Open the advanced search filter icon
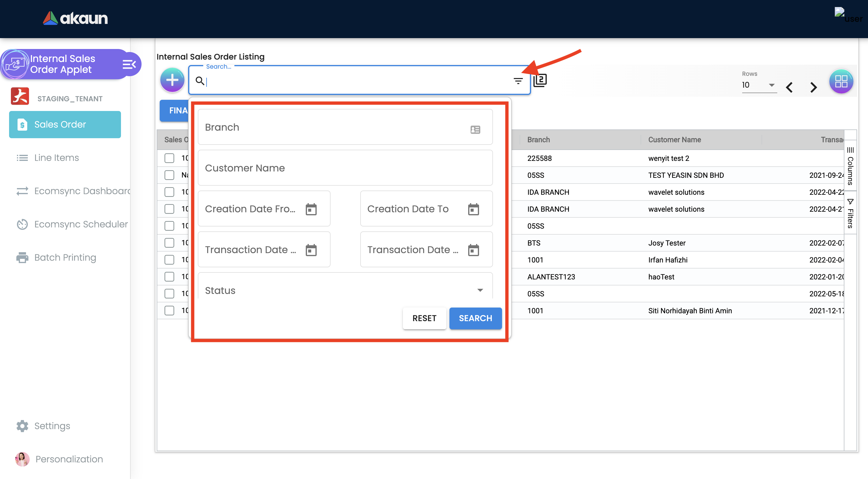868x479 pixels. pyautogui.click(x=518, y=81)
